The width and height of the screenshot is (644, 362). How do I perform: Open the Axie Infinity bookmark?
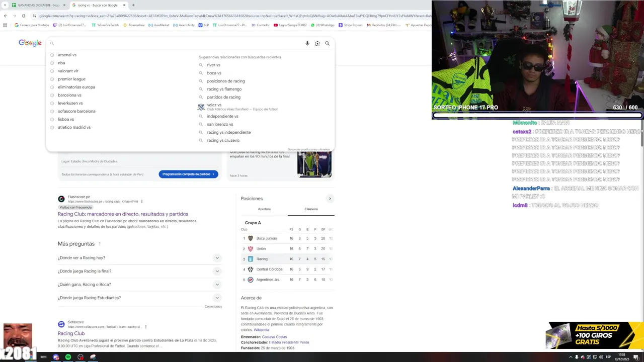(184, 25)
